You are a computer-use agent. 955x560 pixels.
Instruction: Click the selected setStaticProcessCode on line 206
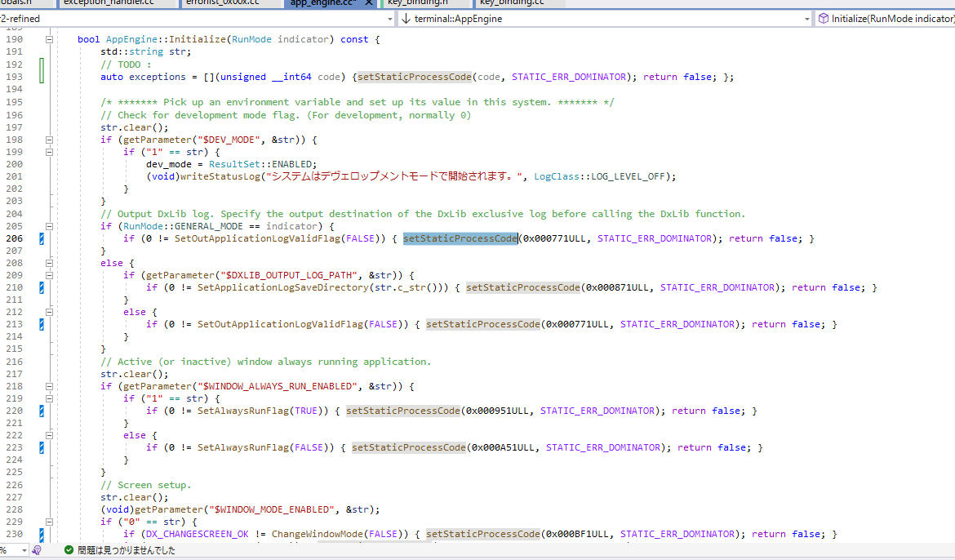pos(460,239)
